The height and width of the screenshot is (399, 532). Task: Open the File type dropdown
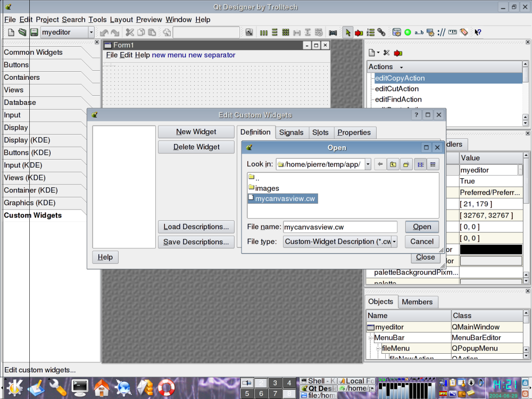click(x=394, y=242)
